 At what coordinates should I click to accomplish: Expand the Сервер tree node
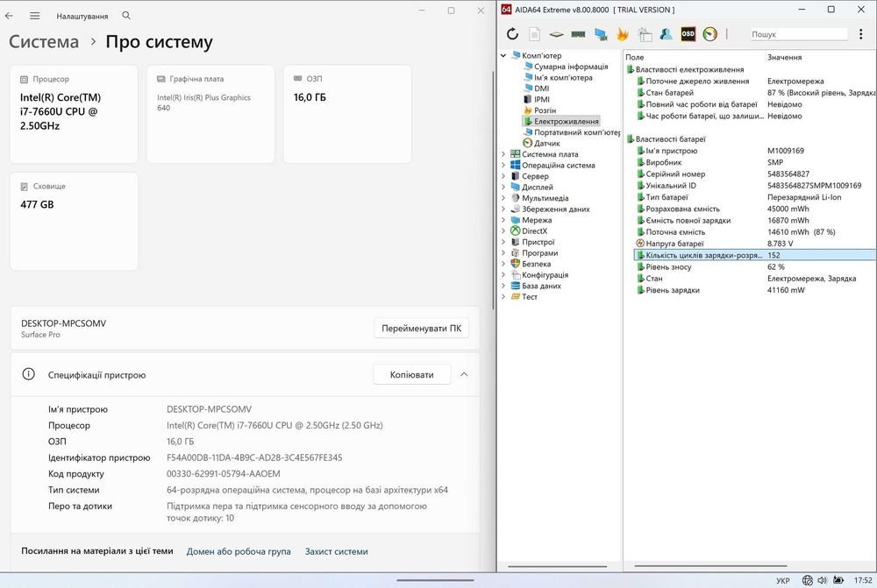tap(503, 176)
